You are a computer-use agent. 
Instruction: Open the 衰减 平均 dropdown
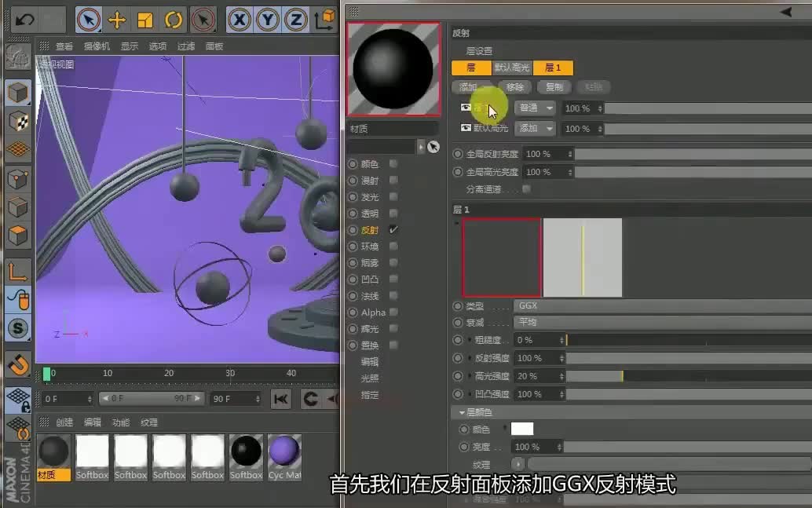coord(662,322)
